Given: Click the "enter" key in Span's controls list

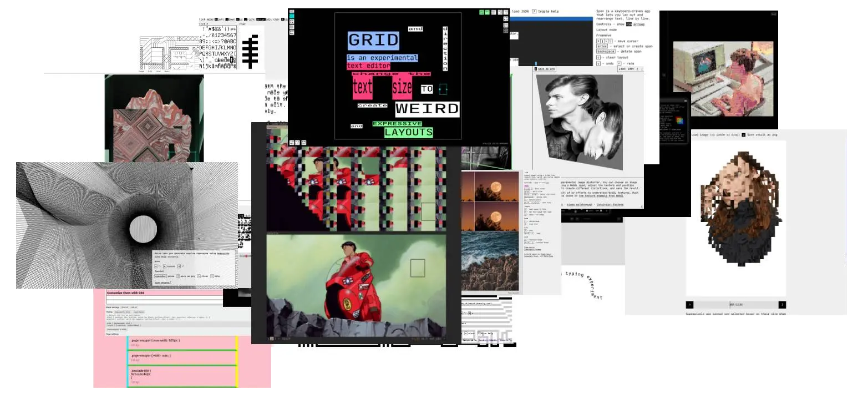Looking at the screenshot, I should tap(602, 46).
